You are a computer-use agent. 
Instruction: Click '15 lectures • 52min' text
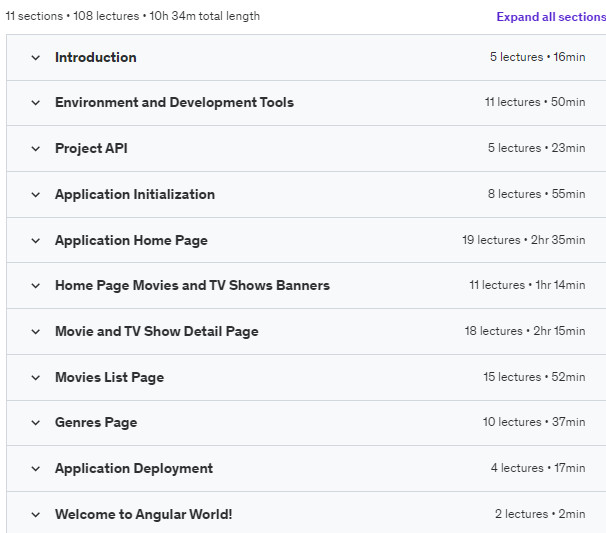pos(534,377)
